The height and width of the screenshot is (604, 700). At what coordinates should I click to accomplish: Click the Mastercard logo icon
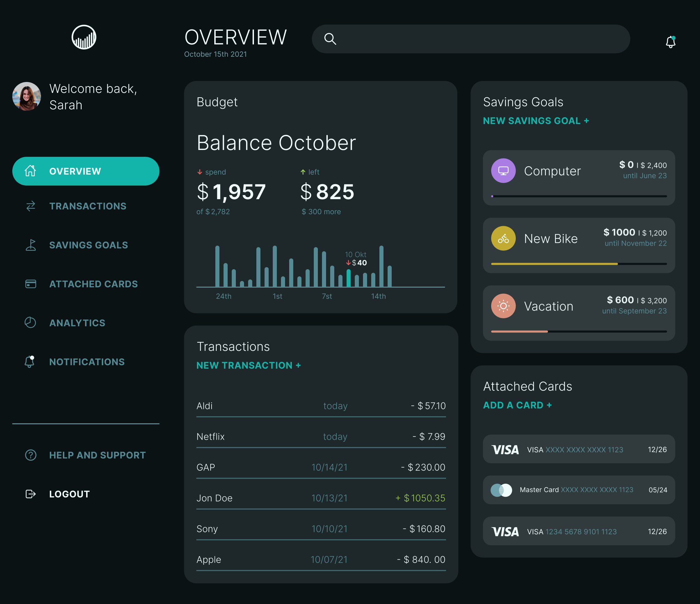[x=501, y=490]
